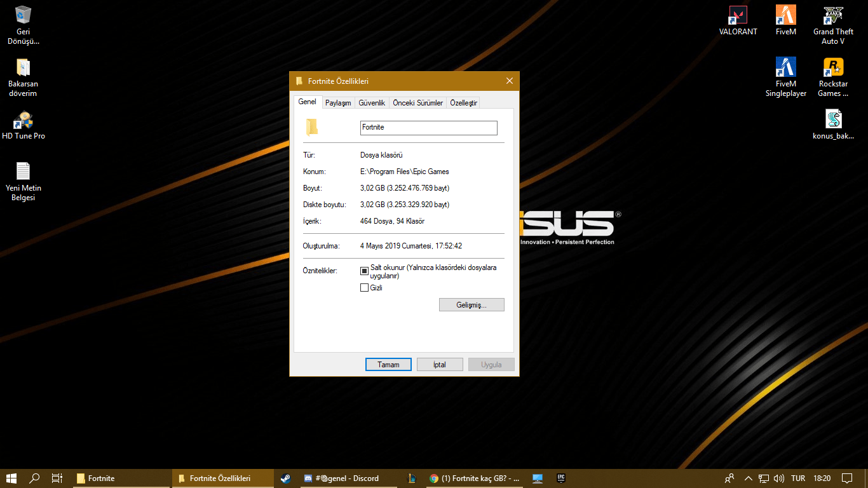Toggle the Salt okunur checkbox
The width and height of the screenshot is (868, 488).
point(365,271)
